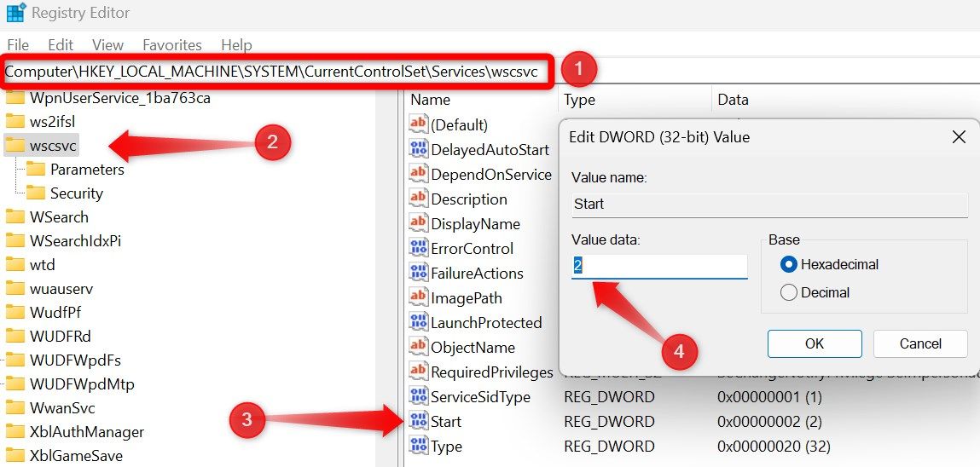This screenshot has width=980, height=467.
Task: Click the LaunchProtected DWORD icon
Action: pyautogui.click(x=418, y=322)
